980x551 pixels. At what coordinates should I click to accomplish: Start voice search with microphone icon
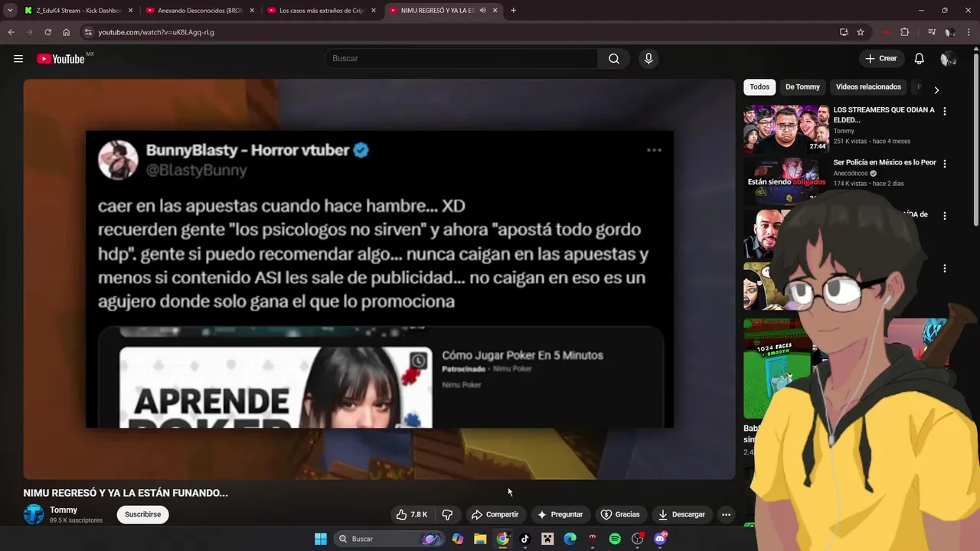tap(648, 59)
